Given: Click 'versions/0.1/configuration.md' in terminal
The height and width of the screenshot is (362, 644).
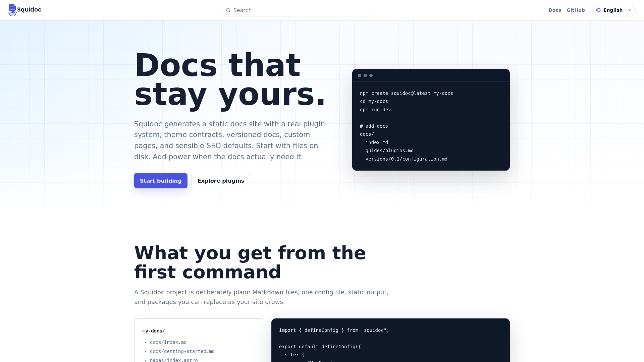Looking at the screenshot, I should pyautogui.click(x=407, y=159).
